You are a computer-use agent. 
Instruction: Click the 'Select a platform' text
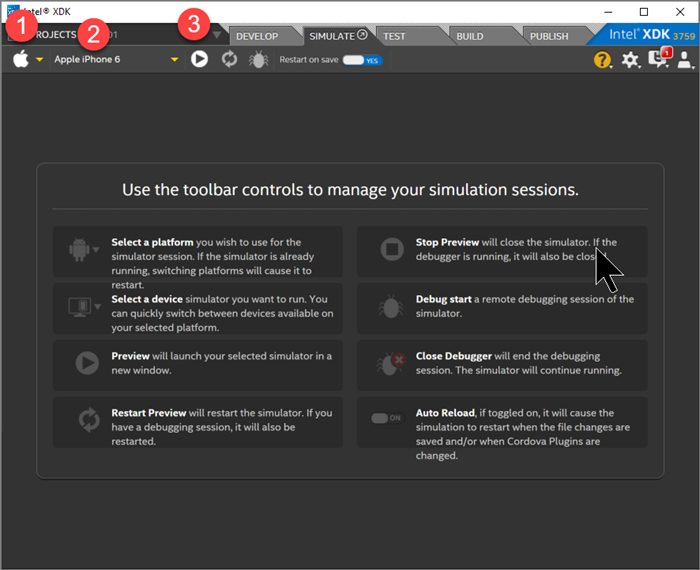[x=152, y=242]
